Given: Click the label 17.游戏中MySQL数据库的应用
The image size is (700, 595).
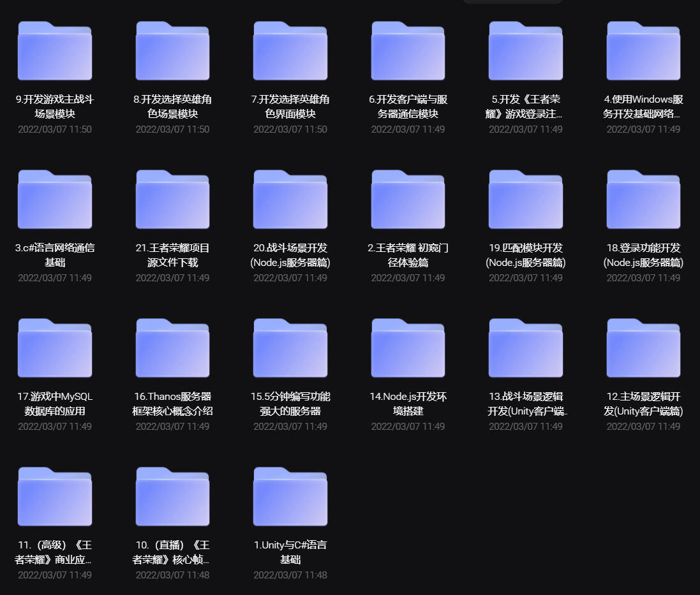Looking at the screenshot, I should [x=55, y=404].
